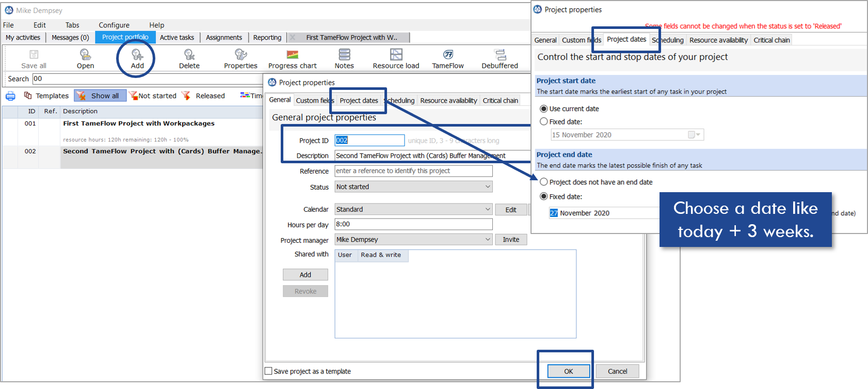Filter to Released projects
The height and width of the screenshot is (389, 868).
pyautogui.click(x=203, y=96)
